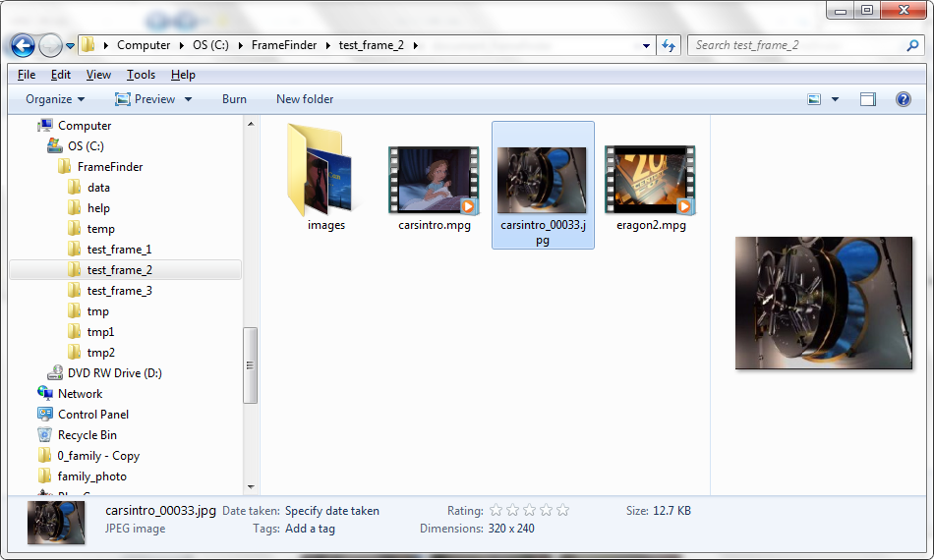Click the Forward navigation arrow
Viewport: 934px width, 560px height.
point(50,45)
